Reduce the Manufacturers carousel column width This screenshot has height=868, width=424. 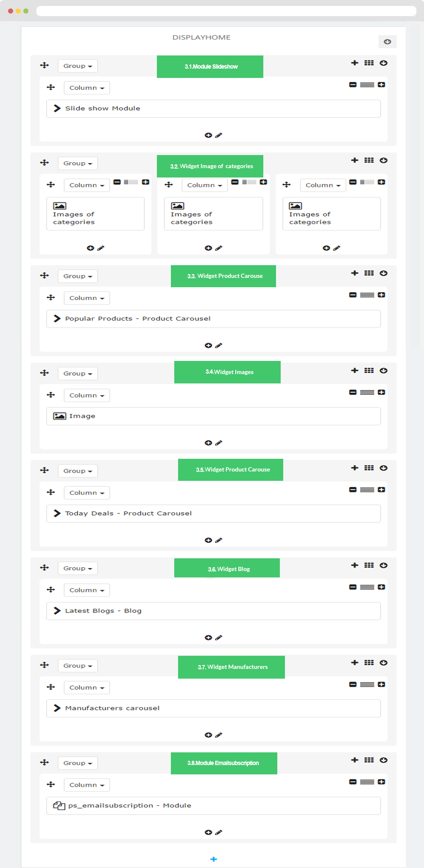[x=353, y=685]
